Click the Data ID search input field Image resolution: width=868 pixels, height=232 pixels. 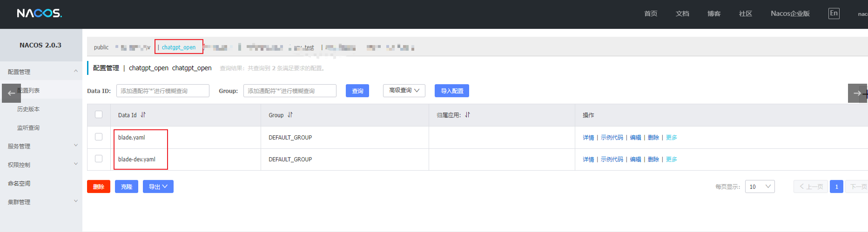162,91
